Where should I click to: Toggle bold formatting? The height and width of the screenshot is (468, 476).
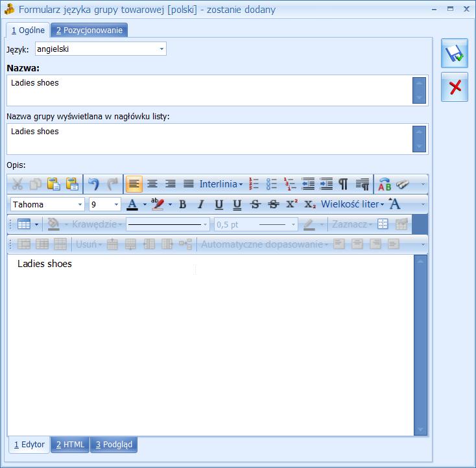[x=182, y=204]
